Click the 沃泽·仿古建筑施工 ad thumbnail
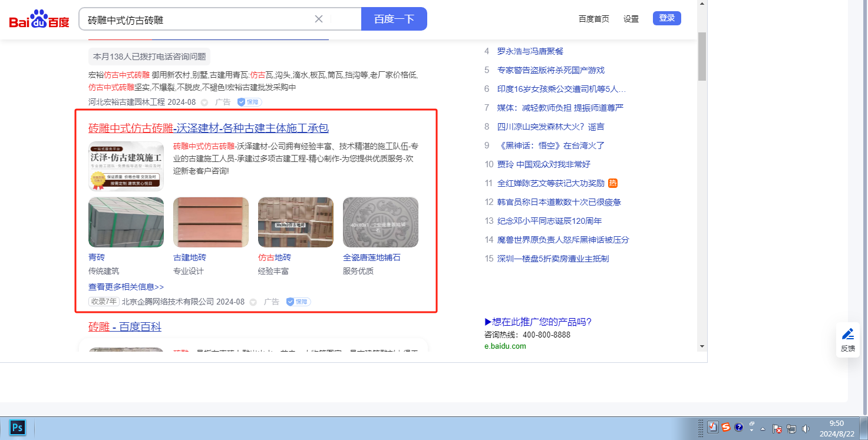868x440 pixels. point(126,166)
